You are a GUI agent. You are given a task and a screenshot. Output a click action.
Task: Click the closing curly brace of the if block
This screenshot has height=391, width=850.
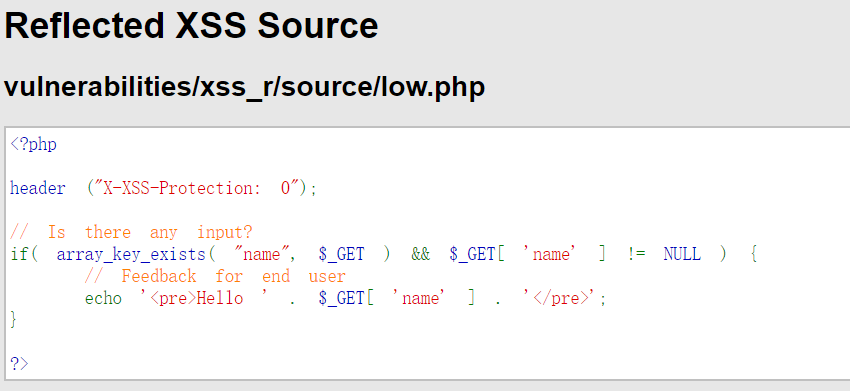pos(14,320)
